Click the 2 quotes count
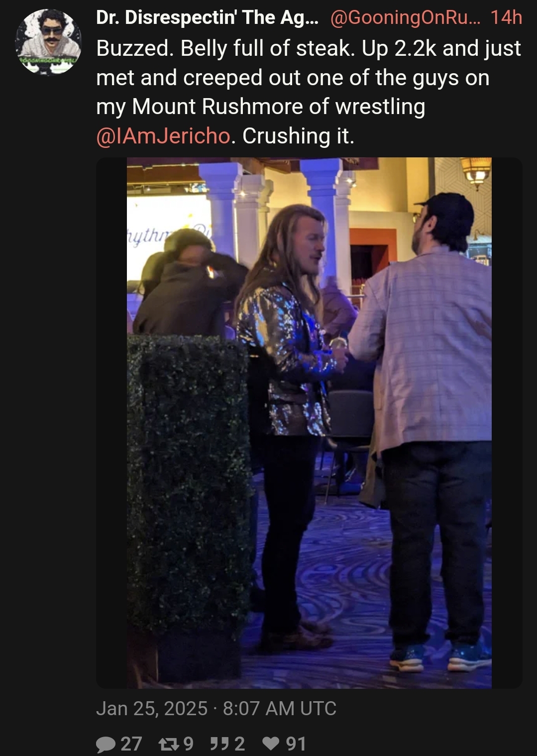The width and height of the screenshot is (537, 756). (x=239, y=744)
